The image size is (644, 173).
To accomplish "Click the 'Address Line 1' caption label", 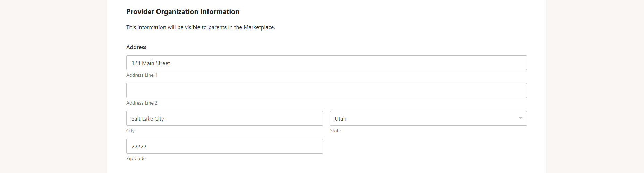I will tap(142, 75).
